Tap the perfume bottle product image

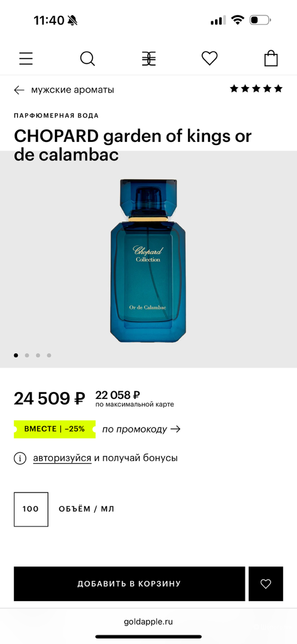tap(148, 259)
